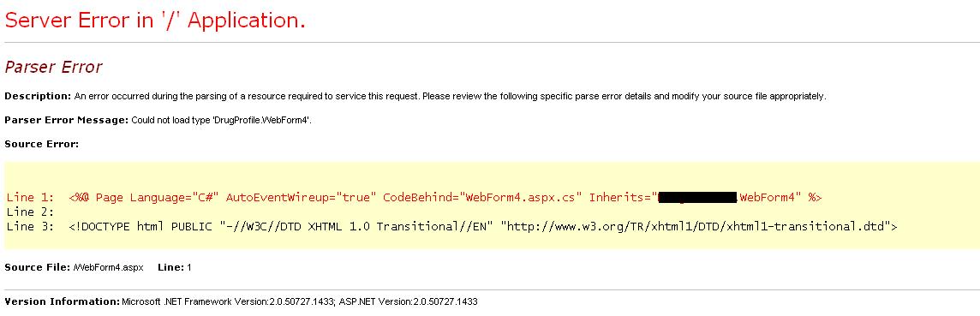Select the ASP.NET Version:2.0.50727.1433 text
Screen dimensions: 980x316
click(x=408, y=301)
